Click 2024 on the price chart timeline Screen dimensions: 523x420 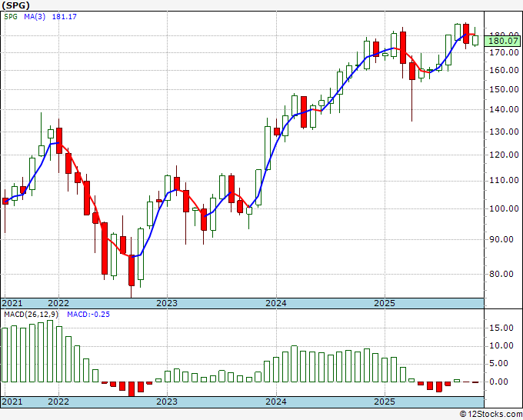pos(276,303)
